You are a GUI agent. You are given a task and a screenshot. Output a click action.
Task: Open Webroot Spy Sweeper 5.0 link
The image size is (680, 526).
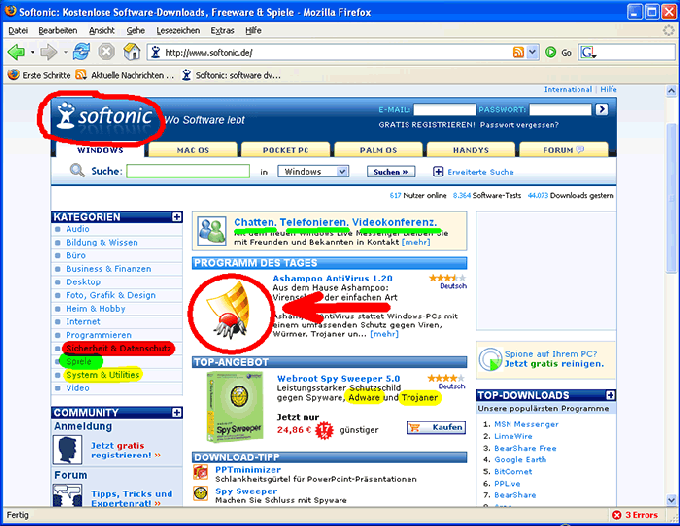click(338, 379)
